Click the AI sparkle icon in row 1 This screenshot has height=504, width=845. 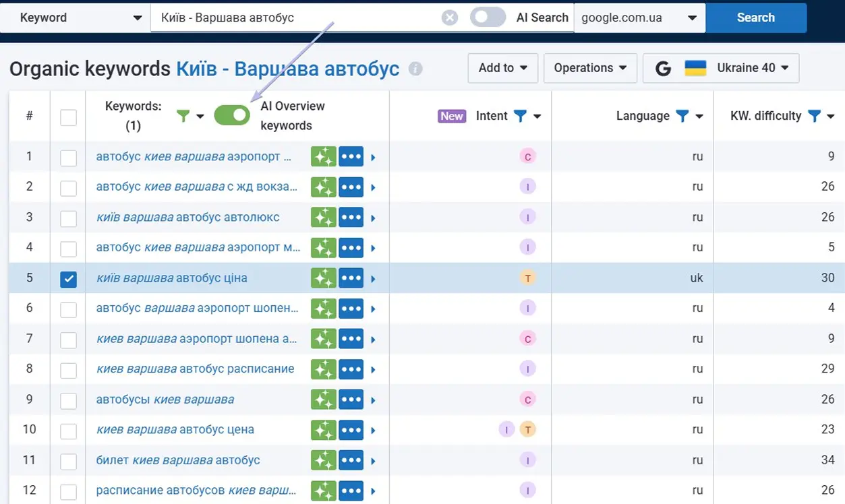pyautogui.click(x=323, y=157)
